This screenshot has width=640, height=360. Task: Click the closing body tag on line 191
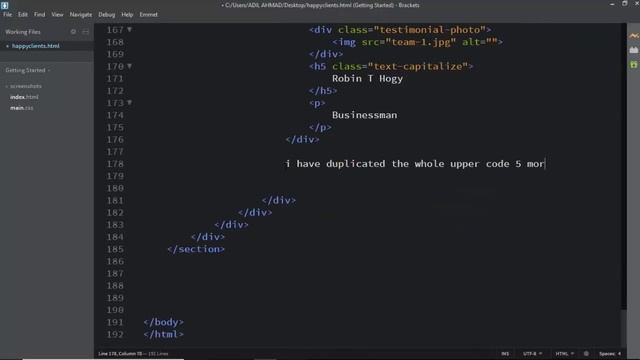pyautogui.click(x=163, y=322)
